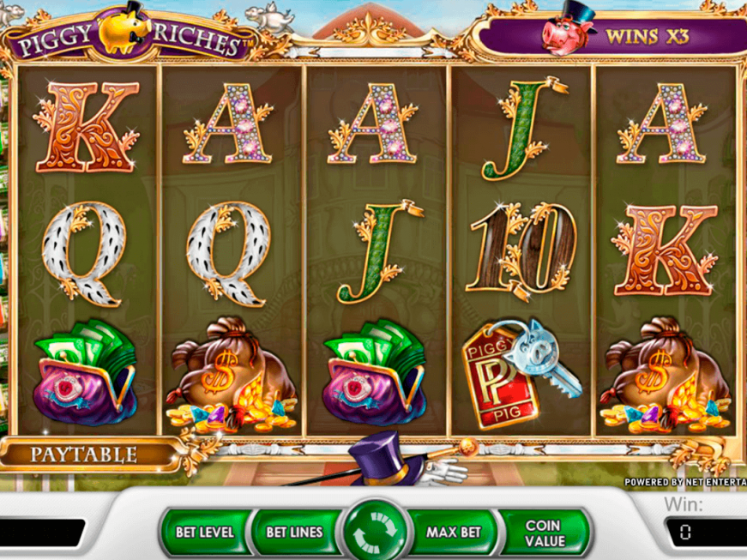Image resolution: width=747 pixels, height=560 pixels.
Task: Click the money bag symbol on reel five
Action: point(665,375)
